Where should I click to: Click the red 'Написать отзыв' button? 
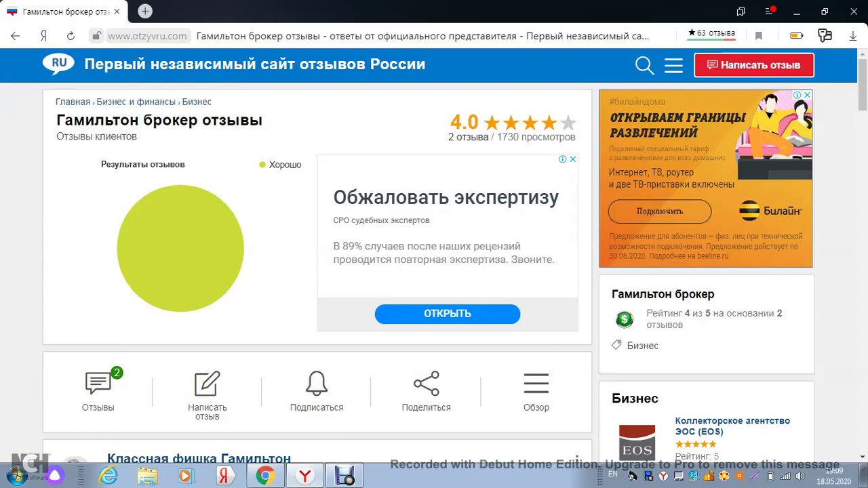click(754, 65)
